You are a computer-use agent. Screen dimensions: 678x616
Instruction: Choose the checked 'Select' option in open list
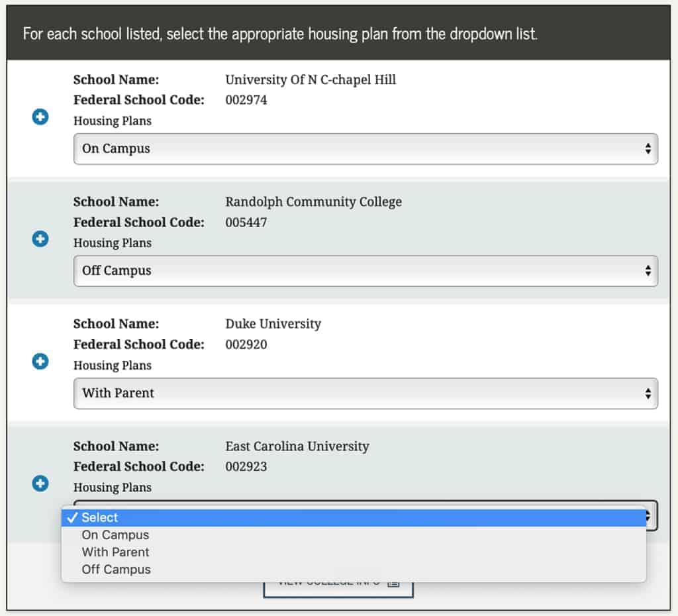tap(354, 517)
